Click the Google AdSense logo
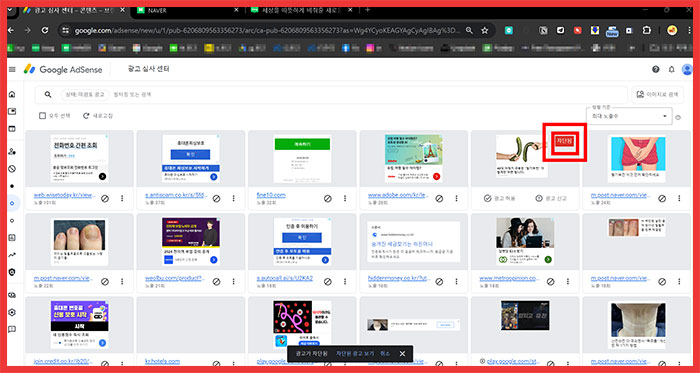 pos(63,70)
